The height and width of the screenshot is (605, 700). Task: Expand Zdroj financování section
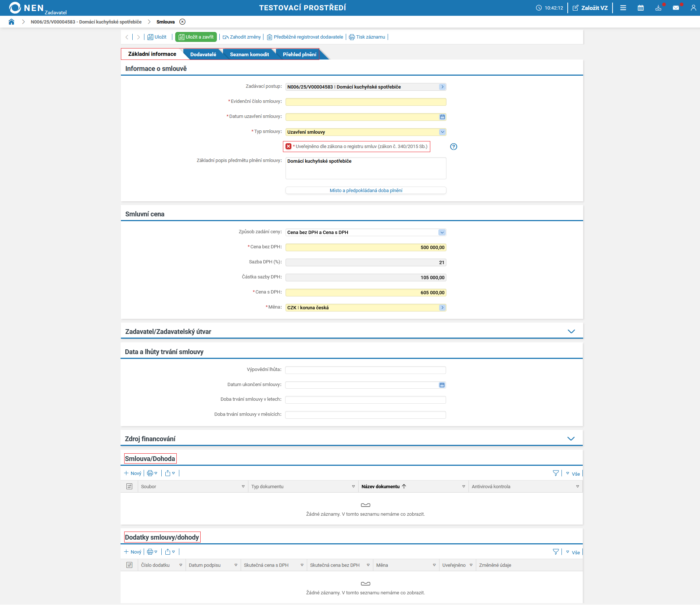click(571, 439)
